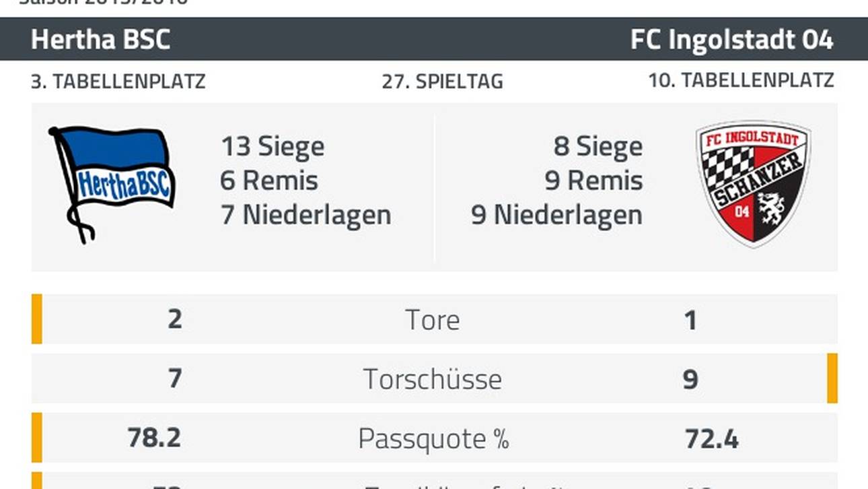Click the orange marker beside Tore row

coord(37,319)
